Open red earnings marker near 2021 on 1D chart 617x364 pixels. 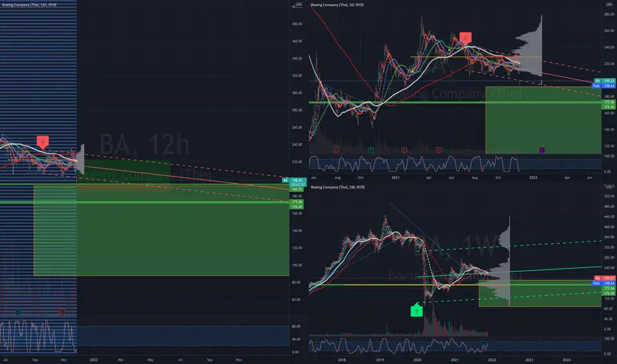(x=404, y=150)
